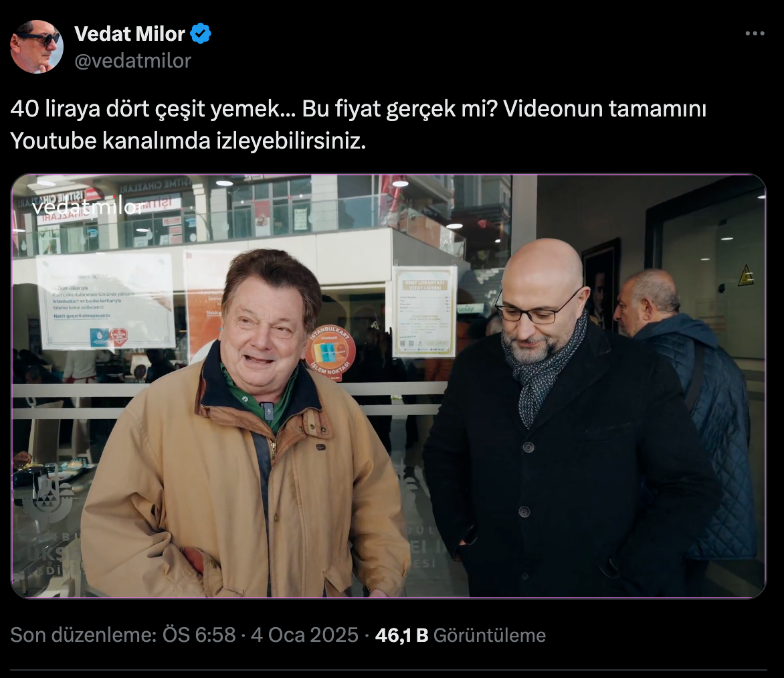The height and width of the screenshot is (678, 784).
Task: Open the three-dot more options menu
Action: tap(755, 33)
